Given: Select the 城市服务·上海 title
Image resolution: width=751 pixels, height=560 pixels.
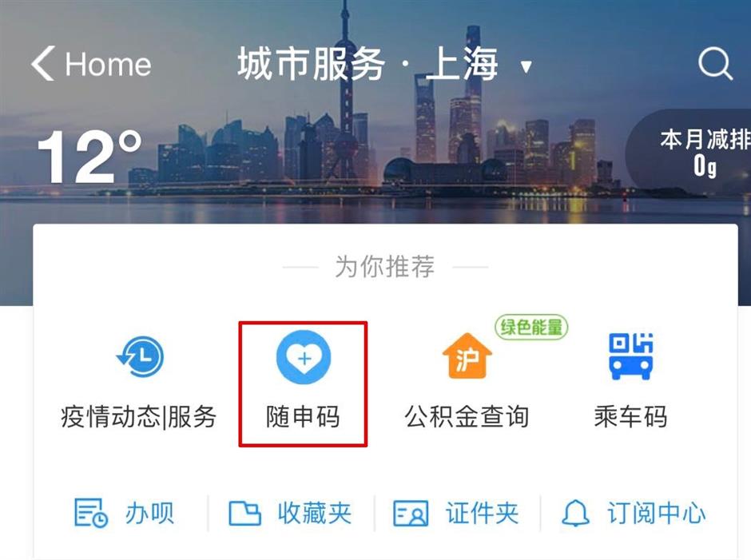Looking at the screenshot, I should point(368,64).
